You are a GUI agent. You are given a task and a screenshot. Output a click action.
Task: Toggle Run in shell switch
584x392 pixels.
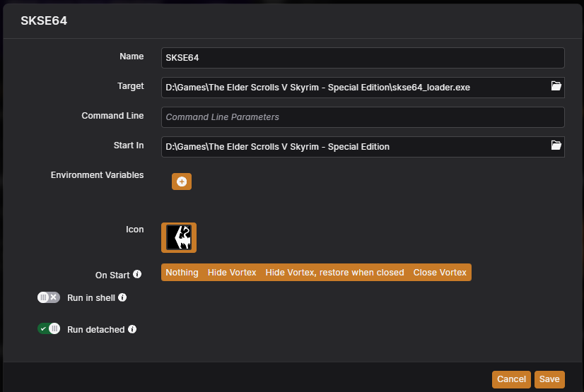click(x=48, y=297)
